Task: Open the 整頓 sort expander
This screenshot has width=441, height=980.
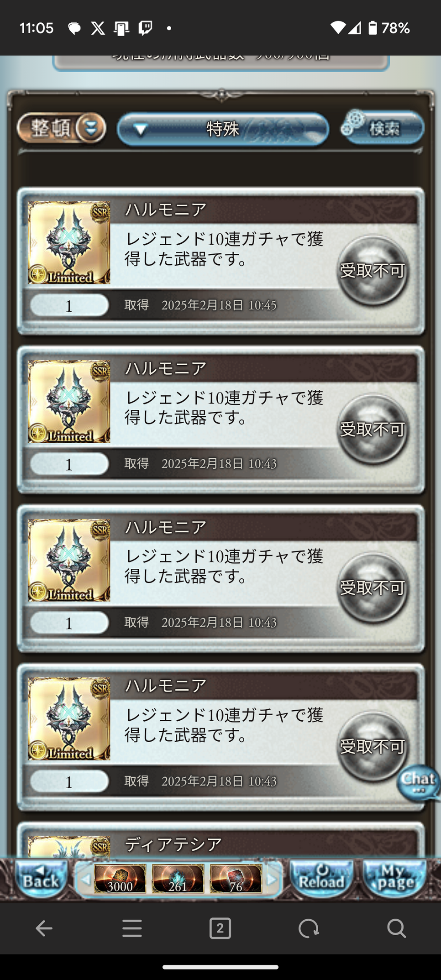Action: pyautogui.click(x=62, y=128)
